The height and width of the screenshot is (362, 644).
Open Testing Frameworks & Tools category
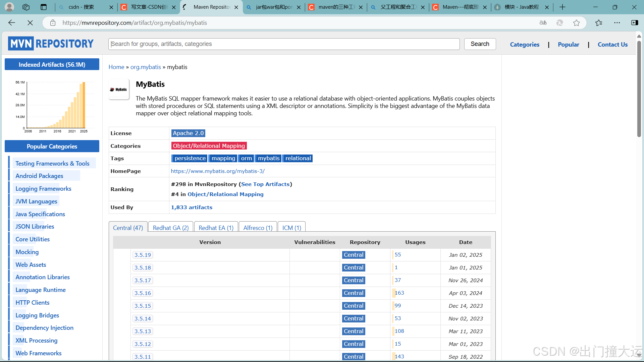pyautogui.click(x=52, y=164)
